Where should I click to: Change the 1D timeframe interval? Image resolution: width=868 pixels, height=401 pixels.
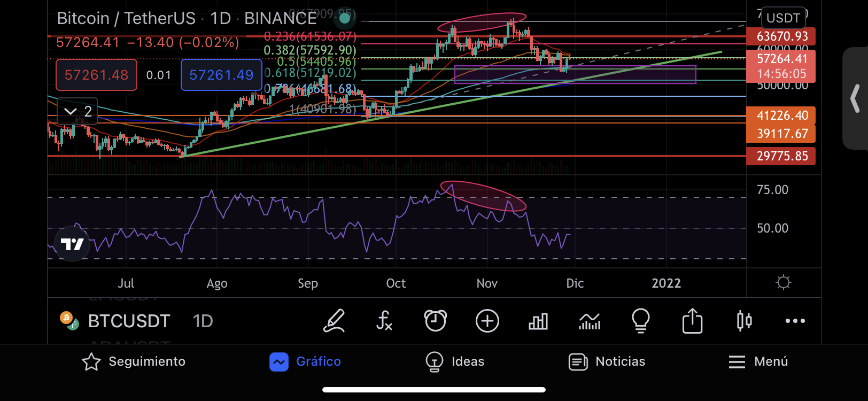click(x=203, y=321)
